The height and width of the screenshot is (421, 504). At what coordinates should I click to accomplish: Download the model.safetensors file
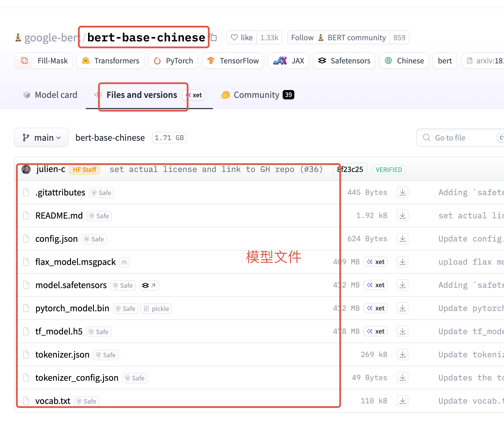(x=403, y=285)
